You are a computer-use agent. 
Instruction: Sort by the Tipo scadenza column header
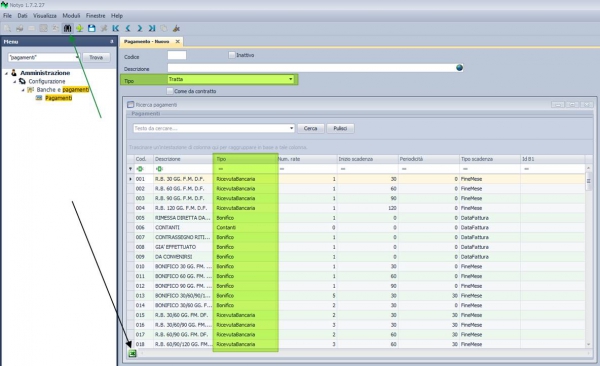(490, 159)
